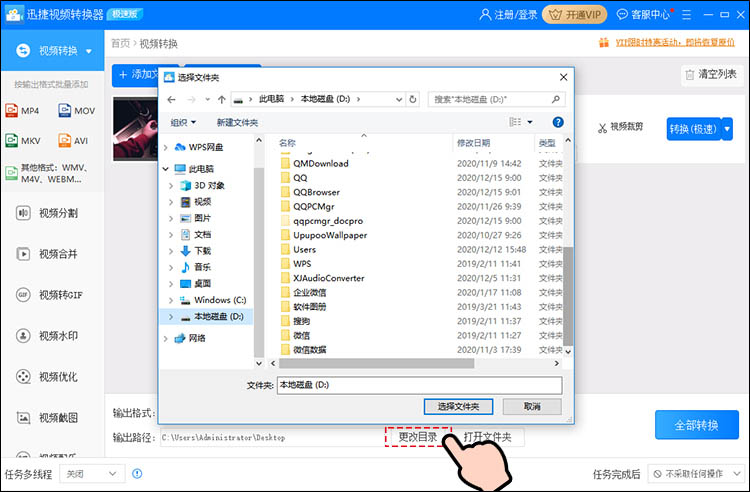
Task: Expand address bar history dropdown
Action: (x=399, y=99)
